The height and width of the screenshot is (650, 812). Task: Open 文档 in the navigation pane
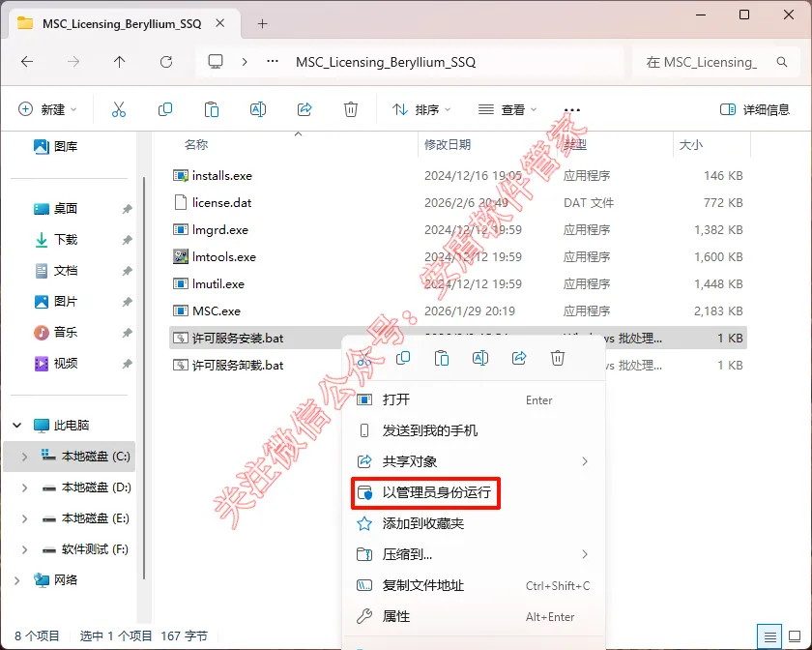point(55,271)
